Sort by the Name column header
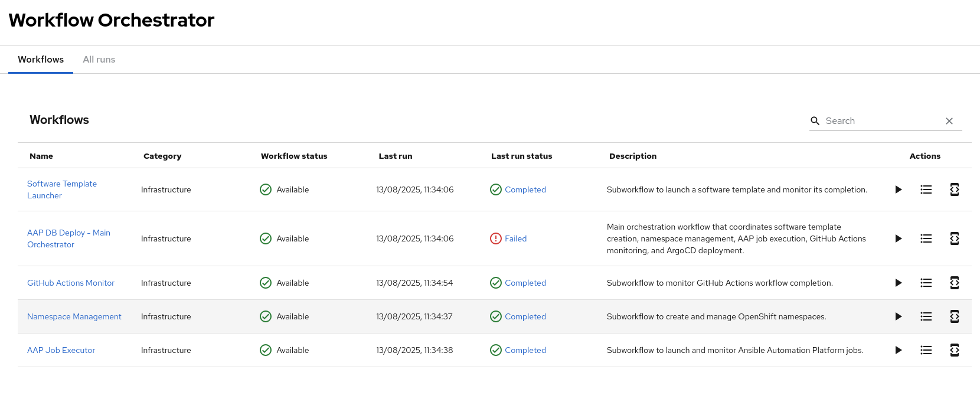This screenshot has height=402, width=980. [x=41, y=156]
